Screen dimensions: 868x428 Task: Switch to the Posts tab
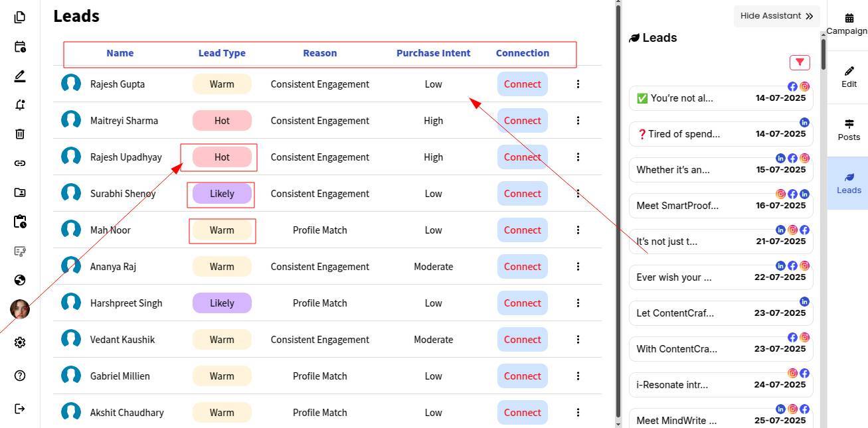849,130
